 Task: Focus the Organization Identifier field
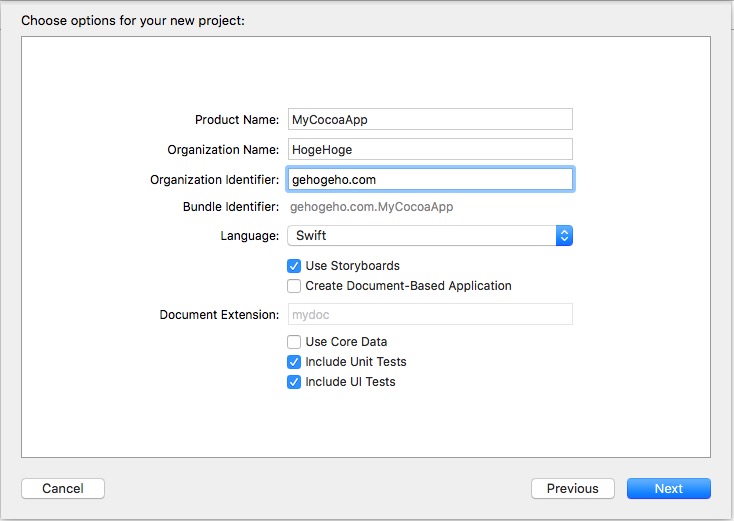430,179
